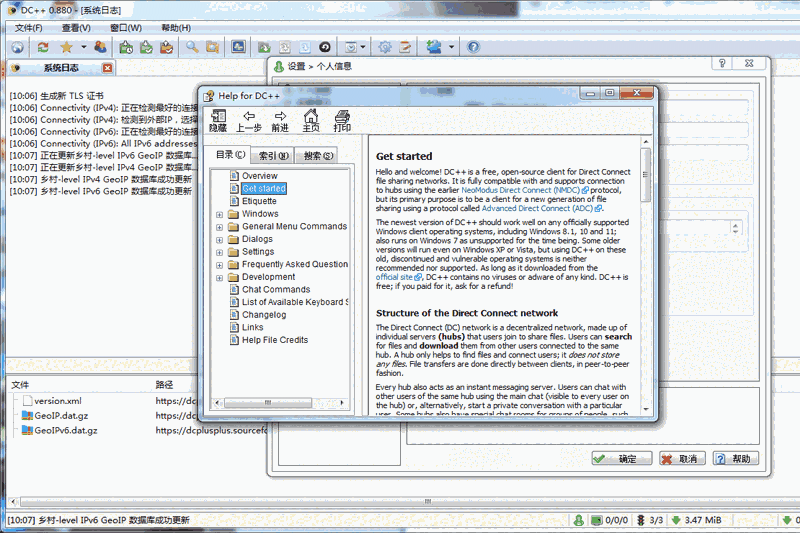Expand the Windows folder in help tree
The height and width of the screenshot is (533, 800).
(219, 215)
